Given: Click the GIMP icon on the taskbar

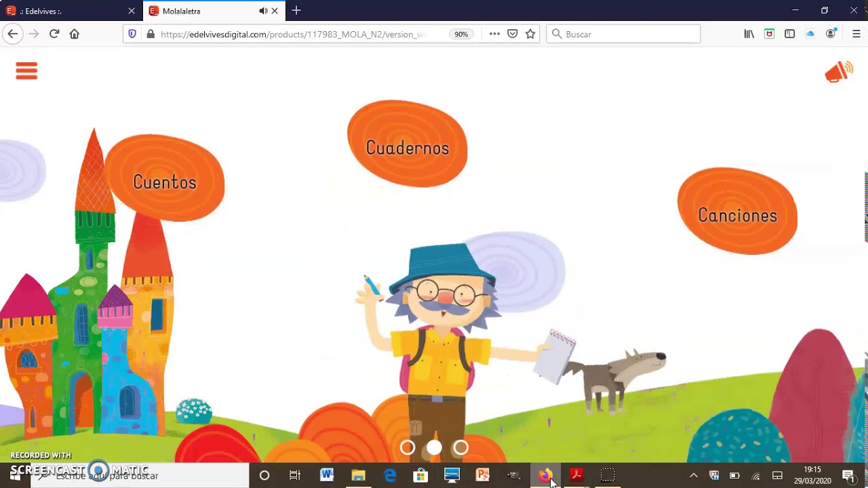Looking at the screenshot, I should [514, 475].
